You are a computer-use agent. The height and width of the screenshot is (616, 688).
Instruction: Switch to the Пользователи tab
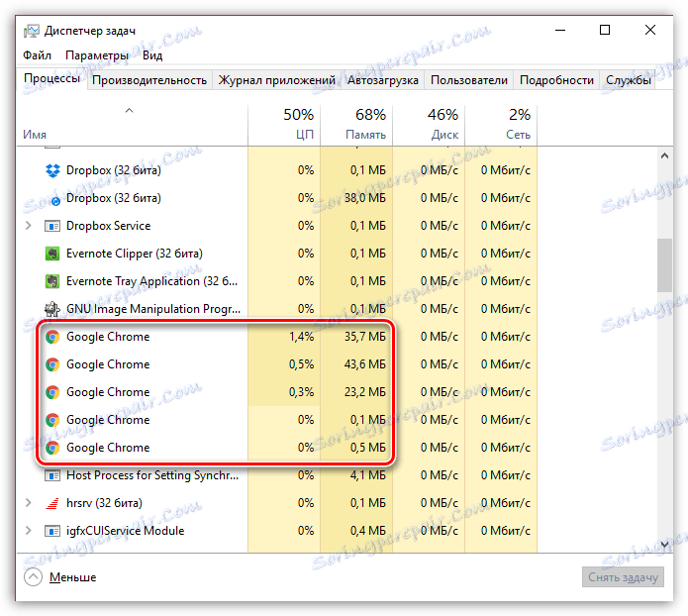pos(469,80)
